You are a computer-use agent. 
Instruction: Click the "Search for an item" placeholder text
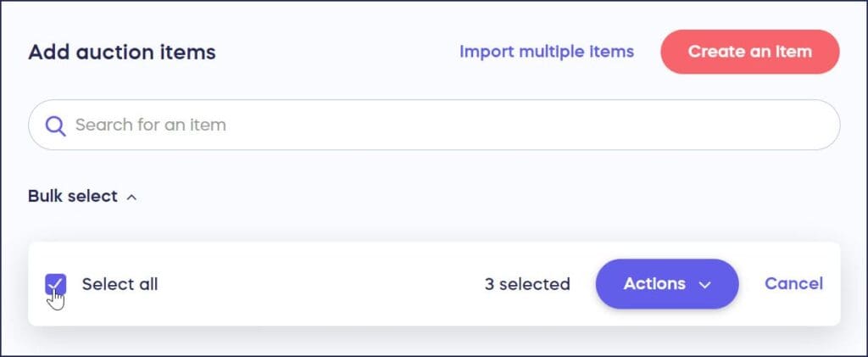[151, 126]
